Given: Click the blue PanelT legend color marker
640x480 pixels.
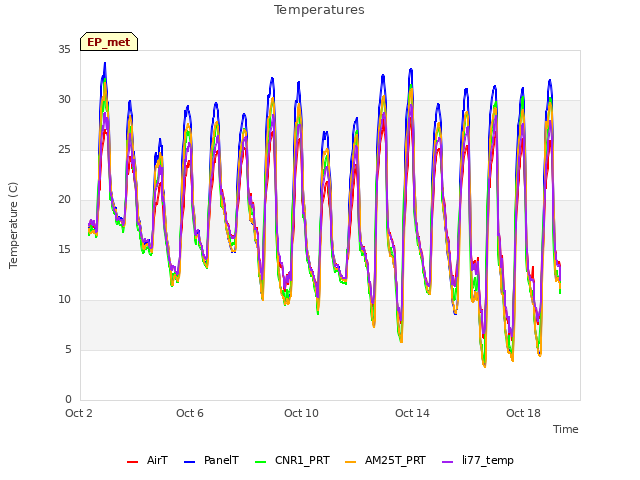Looking at the screenshot, I should click(x=189, y=462).
